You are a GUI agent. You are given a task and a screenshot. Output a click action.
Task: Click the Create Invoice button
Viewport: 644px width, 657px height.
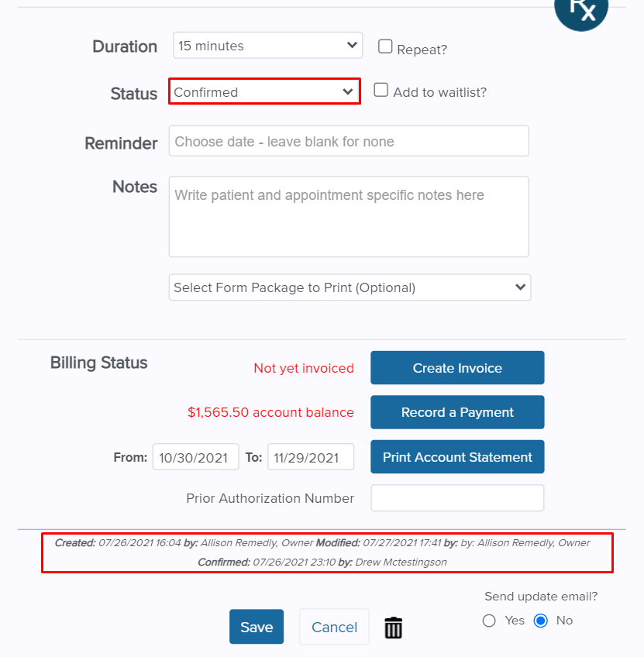(457, 368)
